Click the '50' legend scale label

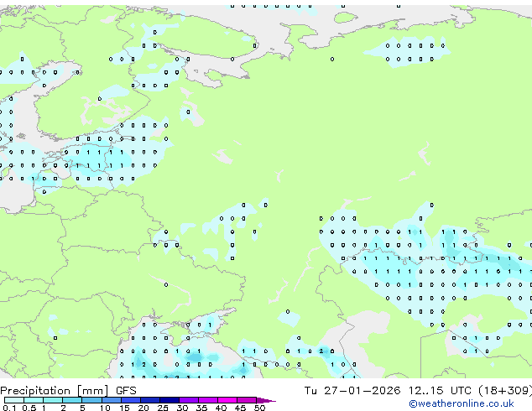coord(259,408)
